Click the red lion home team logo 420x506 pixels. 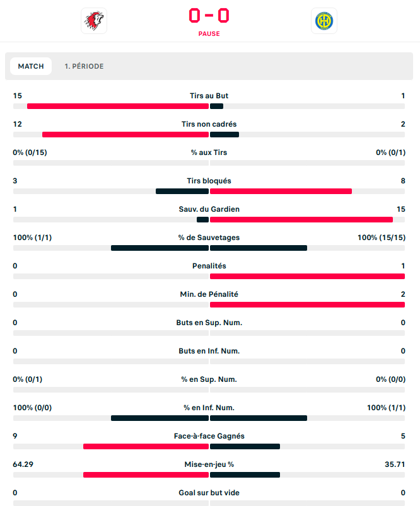[x=94, y=21]
